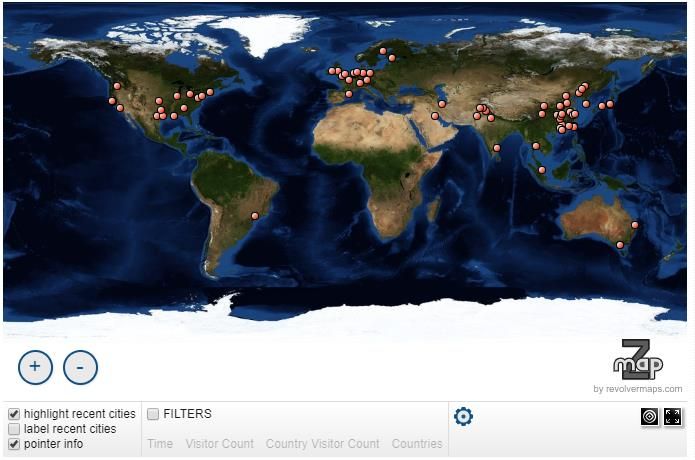This screenshot has width=695, height=460.
Task: Click the Melbourne-area marker in southeast Australia
Action: click(620, 245)
